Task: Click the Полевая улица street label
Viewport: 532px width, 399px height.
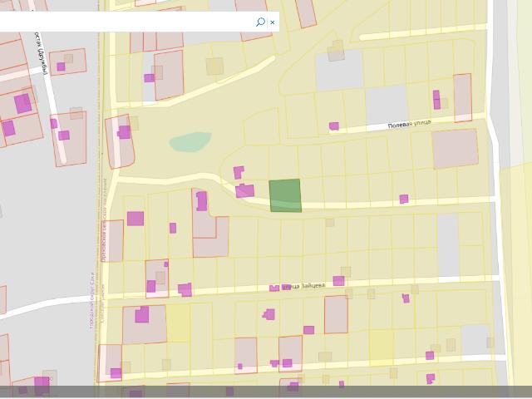Action: [409, 124]
